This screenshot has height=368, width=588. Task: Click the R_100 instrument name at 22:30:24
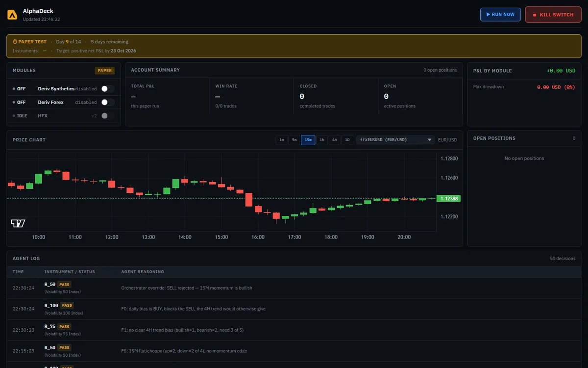(51, 305)
